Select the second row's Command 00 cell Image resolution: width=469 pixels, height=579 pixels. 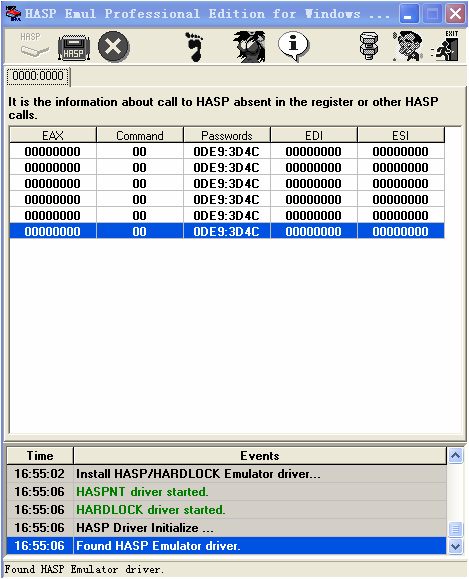pos(140,168)
